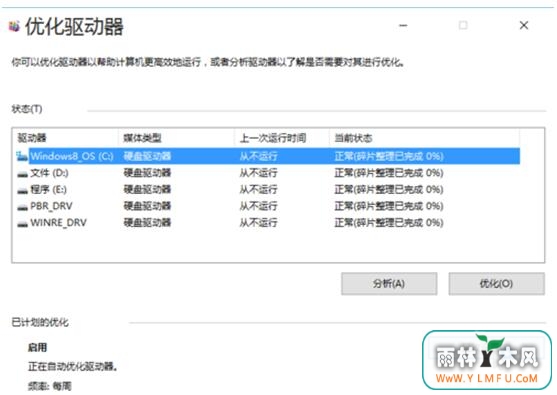Select the 程序 (E:) drive row
Screen dimensions: 557x395
click(268, 189)
